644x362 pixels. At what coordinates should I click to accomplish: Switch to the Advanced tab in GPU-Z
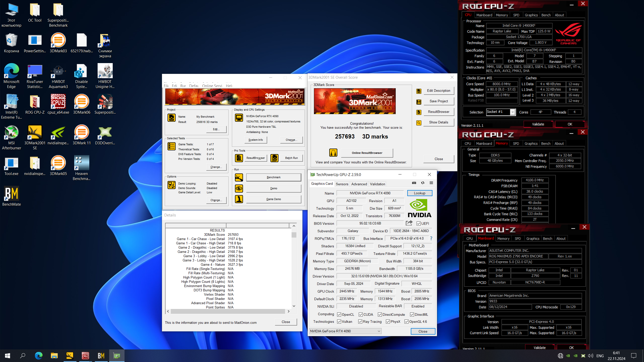(x=359, y=184)
